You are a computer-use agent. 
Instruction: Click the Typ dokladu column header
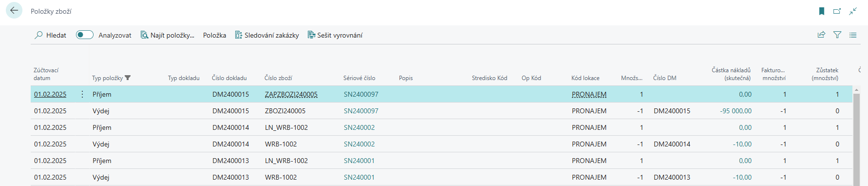(184, 78)
